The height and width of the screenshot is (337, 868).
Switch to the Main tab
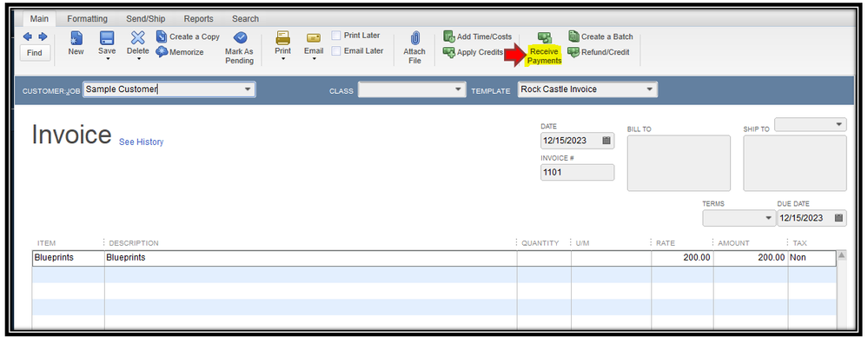click(x=39, y=19)
